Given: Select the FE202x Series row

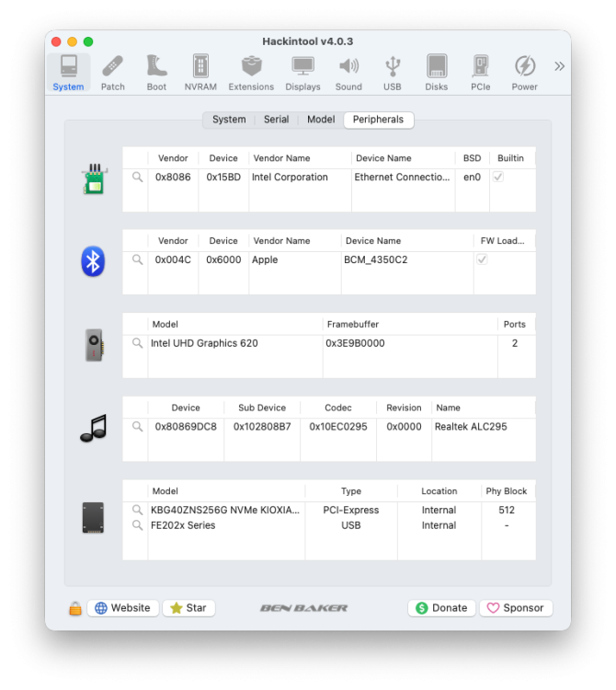Looking at the screenshot, I should pos(329,525).
